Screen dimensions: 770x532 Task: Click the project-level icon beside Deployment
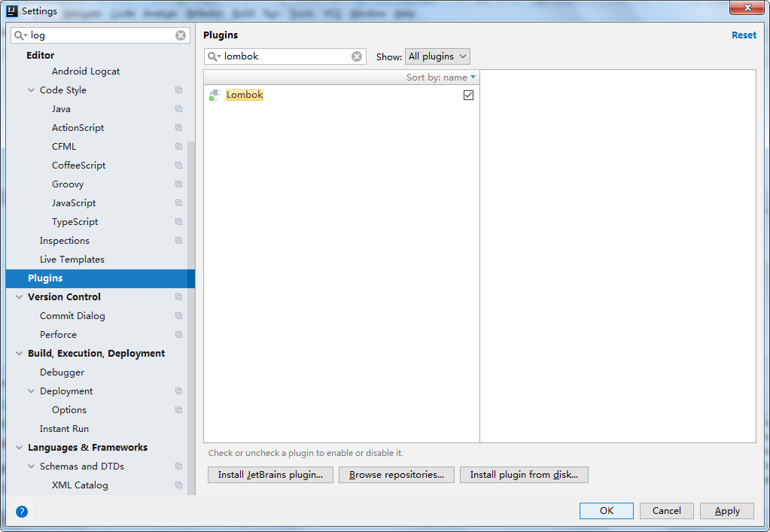[178, 391]
